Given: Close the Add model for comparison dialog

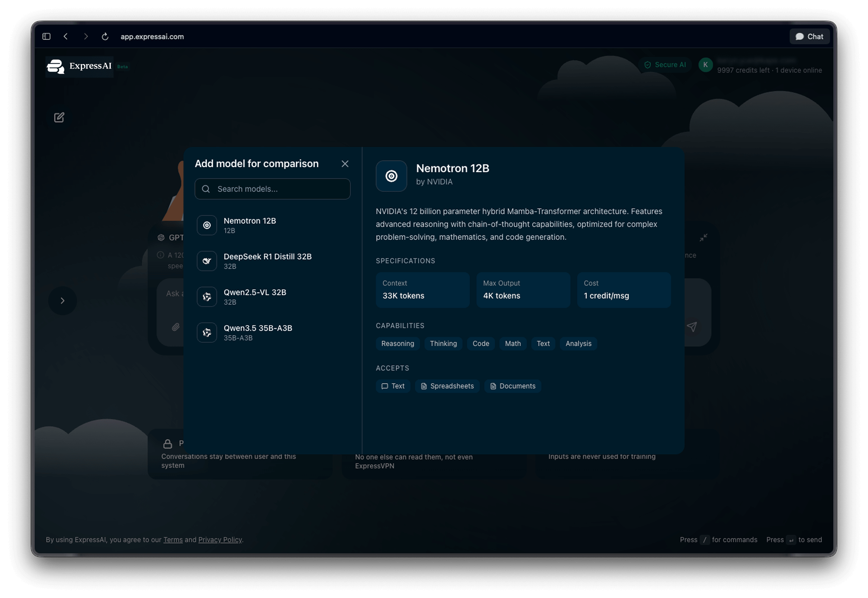Looking at the screenshot, I should (345, 164).
